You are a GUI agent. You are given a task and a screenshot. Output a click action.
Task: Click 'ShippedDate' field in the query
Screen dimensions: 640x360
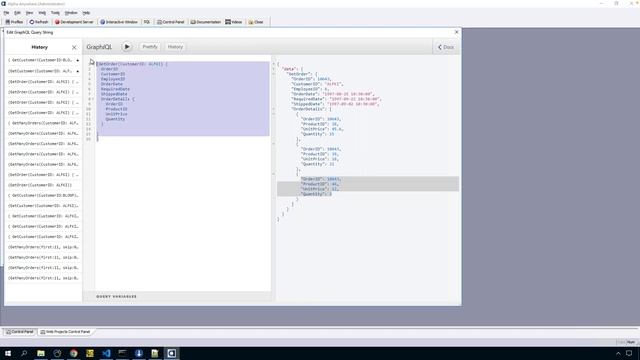tap(114, 94)
